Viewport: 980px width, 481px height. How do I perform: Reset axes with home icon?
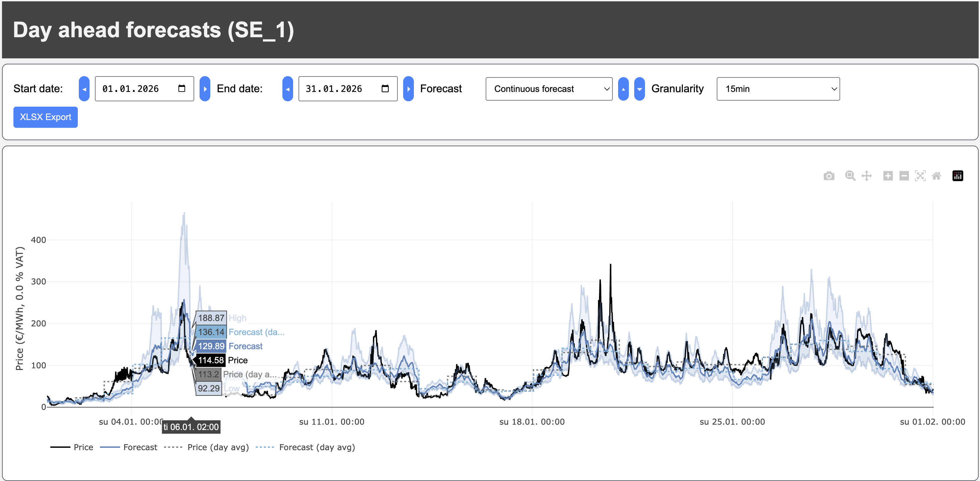click(936, 176)
